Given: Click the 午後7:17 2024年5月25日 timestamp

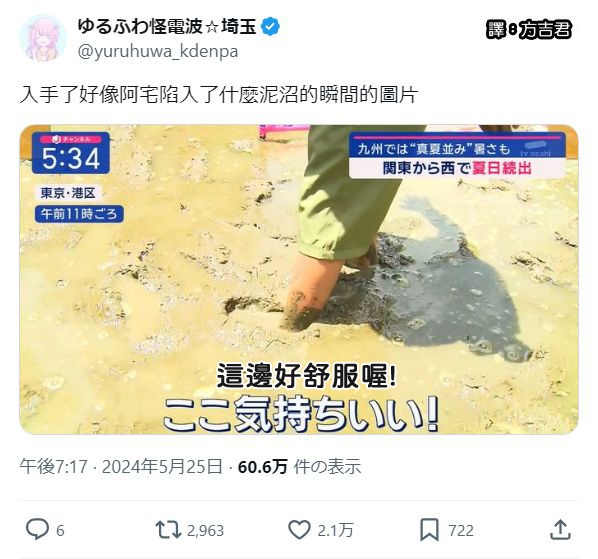Looking at the screenshot, I should click(x=121, y=466).
